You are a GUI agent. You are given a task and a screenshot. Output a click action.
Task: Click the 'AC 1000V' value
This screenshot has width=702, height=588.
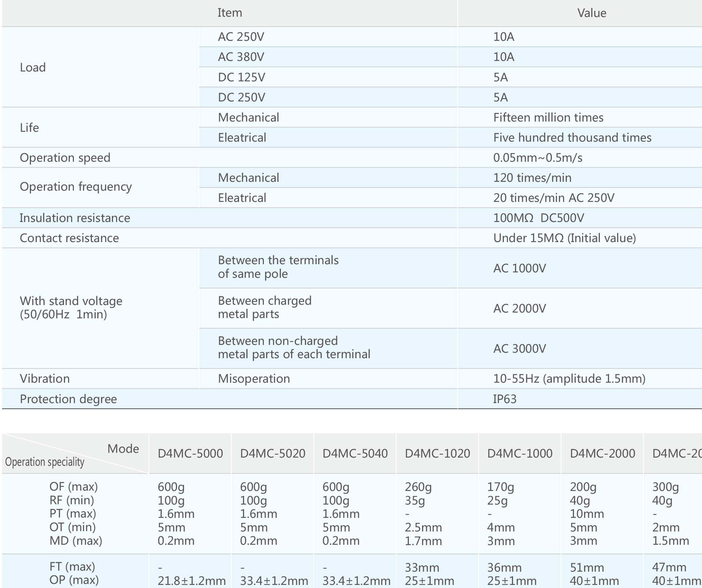[520, 268]
